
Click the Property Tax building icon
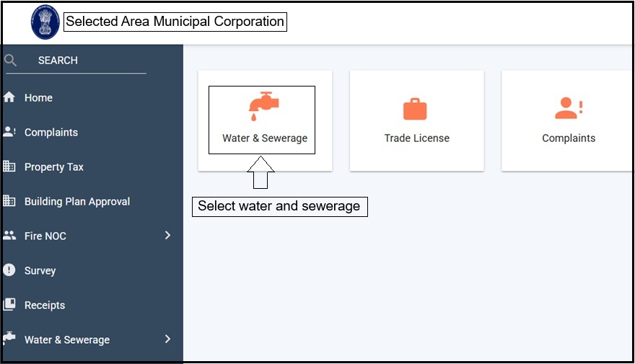click(x=9, y=167)
